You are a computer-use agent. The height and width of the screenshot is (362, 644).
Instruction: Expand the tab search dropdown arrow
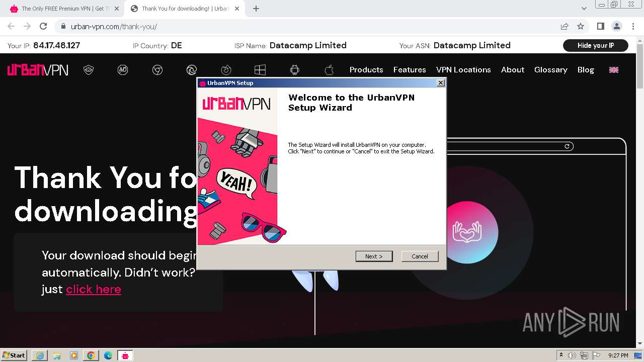click(584, 9)
